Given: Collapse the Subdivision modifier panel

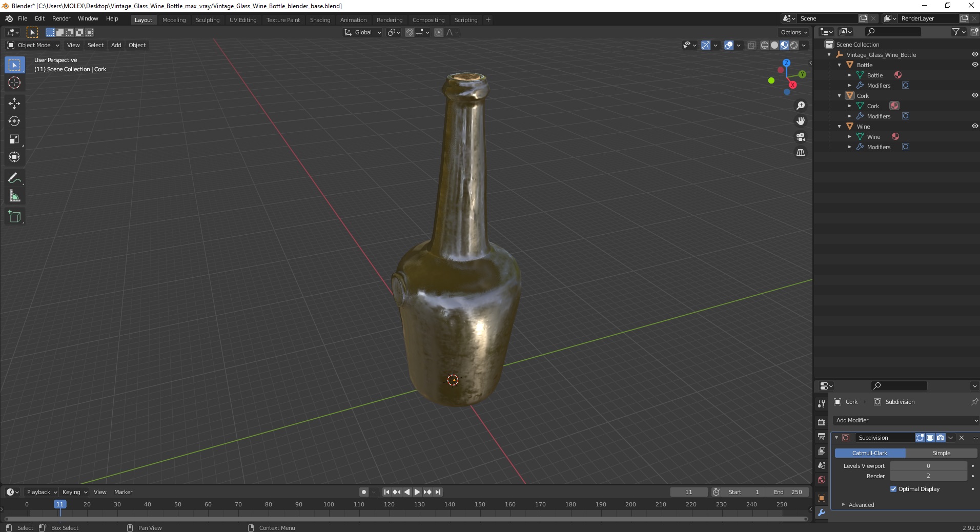Looking at the screenshot, I should (x=836, y=438).
